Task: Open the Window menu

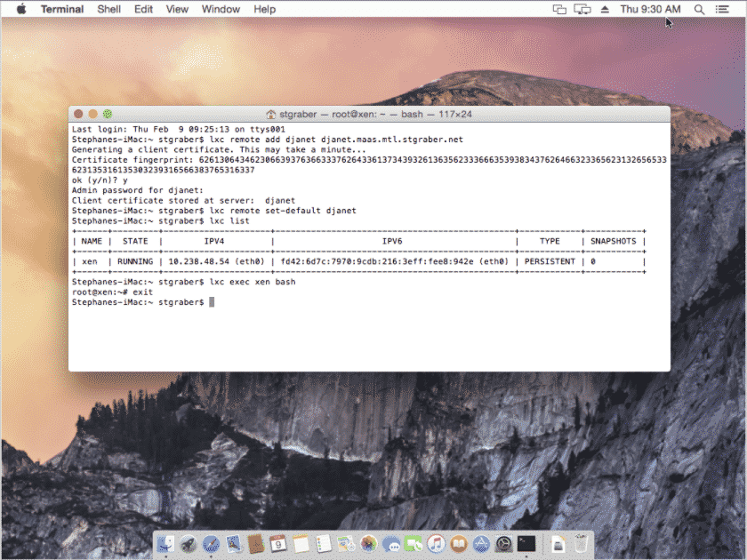Action: [221, 9]
